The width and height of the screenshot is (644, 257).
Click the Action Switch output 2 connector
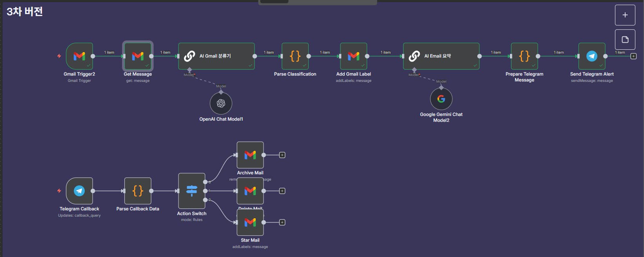205,200
